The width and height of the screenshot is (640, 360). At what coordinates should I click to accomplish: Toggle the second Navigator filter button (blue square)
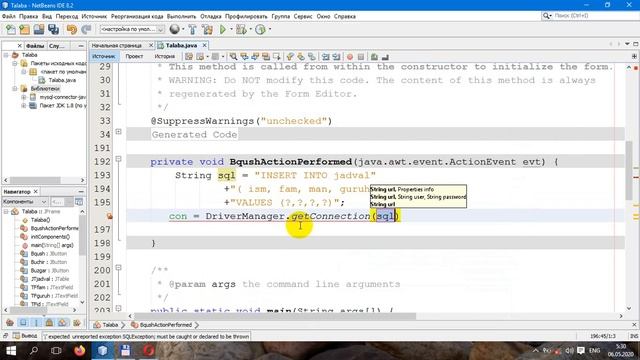pos(23,322)
